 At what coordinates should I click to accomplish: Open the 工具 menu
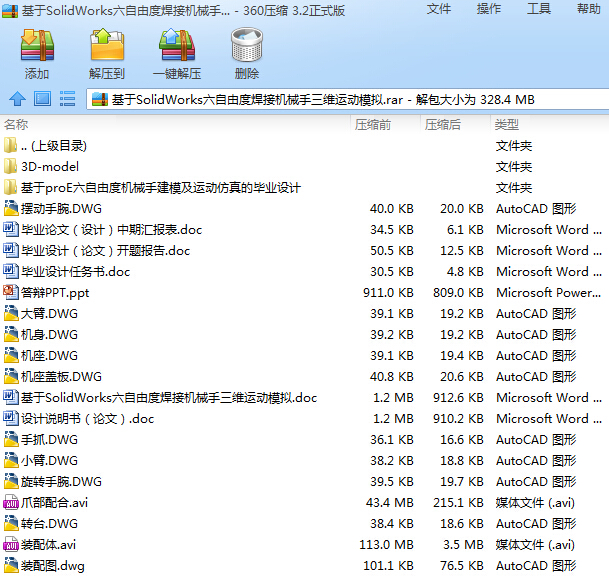539,9
